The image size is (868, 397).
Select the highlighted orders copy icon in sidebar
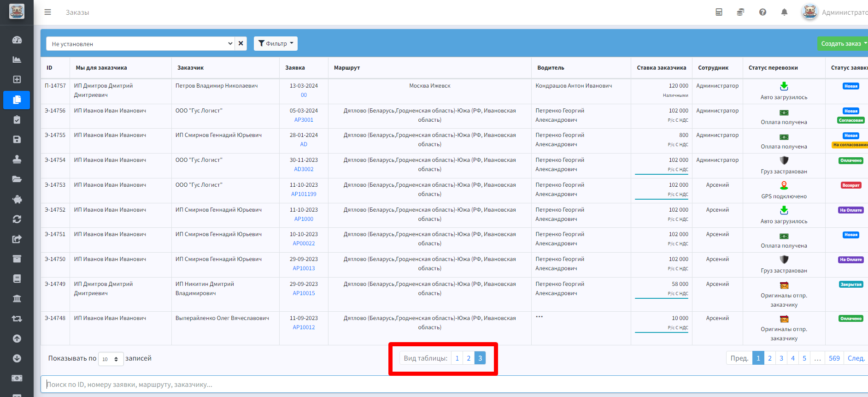click(x=17, y=100)
